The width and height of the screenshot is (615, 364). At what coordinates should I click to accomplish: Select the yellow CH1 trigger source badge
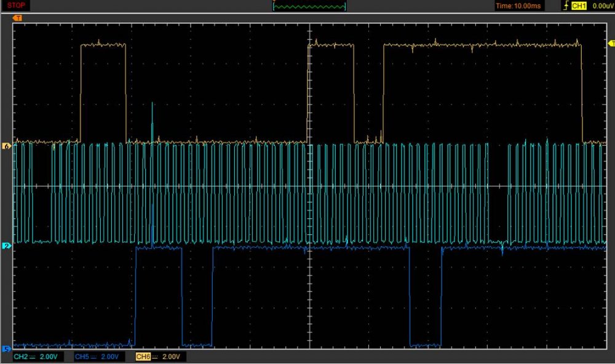pos(579,6)
